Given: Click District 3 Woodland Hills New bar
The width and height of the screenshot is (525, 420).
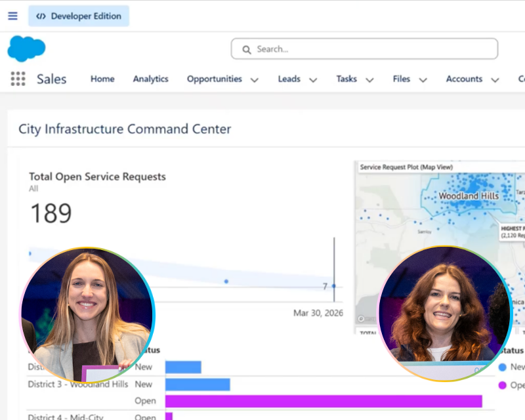Looking at the screenshot, I should coord(198,385).
